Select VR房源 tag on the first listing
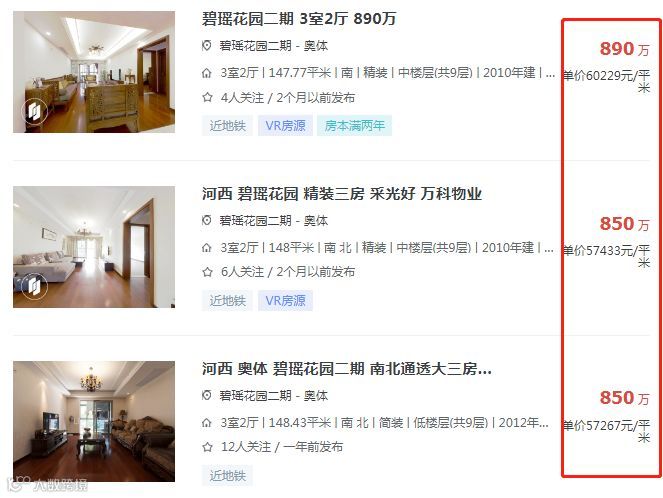 click(285, 126)
